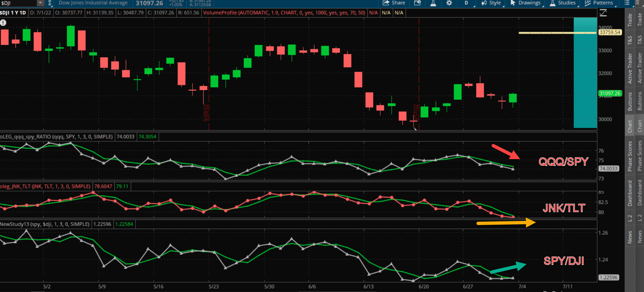This screenshot has width=644, height=292.
Task: Click the 6/17/22 vertical date marker
Action: tap(416, 112)
